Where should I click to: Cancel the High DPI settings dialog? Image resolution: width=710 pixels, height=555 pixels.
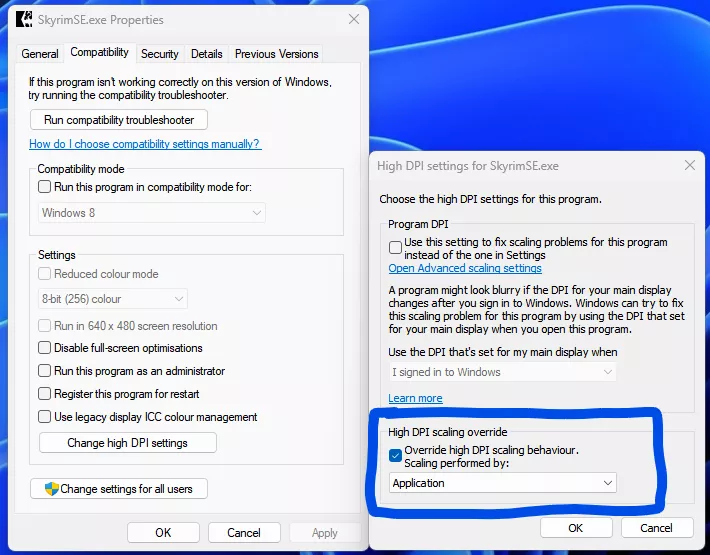(x=657, y=528)
